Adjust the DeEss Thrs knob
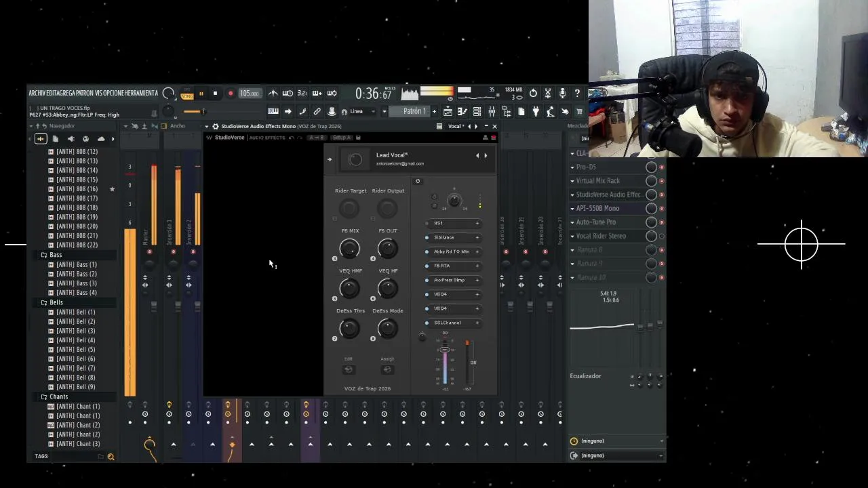The image size is (868, 488). [x=349, y=329]
